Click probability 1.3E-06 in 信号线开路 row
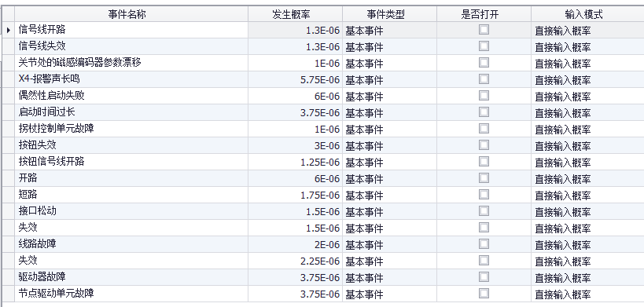Screen dimensions: 644x307 (295, 30)
